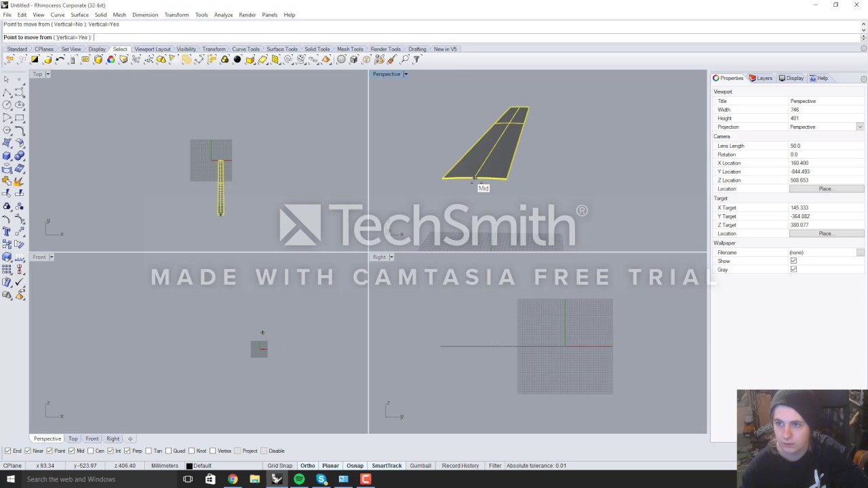Click the Lens Length value field

click(x=826, y=146)
